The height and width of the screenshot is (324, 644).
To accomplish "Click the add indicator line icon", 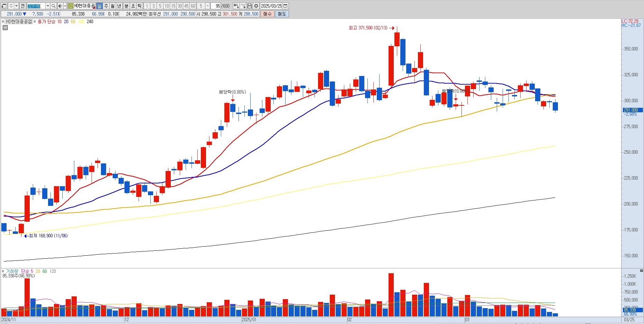I will coord(243,6).
